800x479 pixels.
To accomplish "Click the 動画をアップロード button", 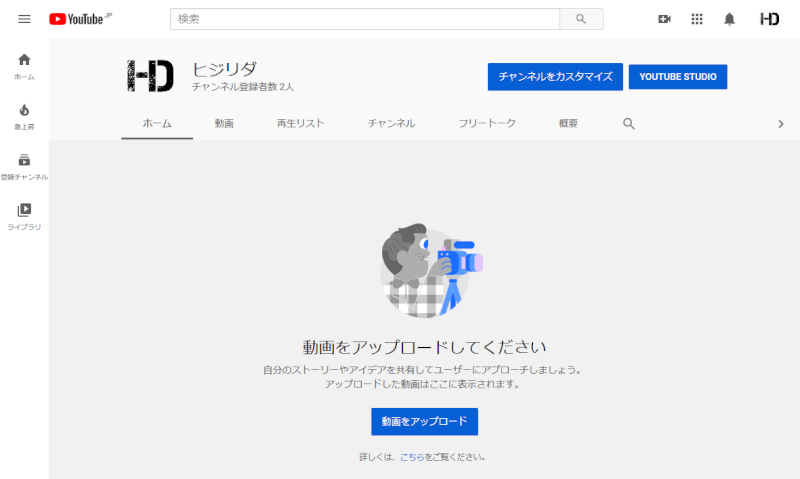I will point(424,421).
